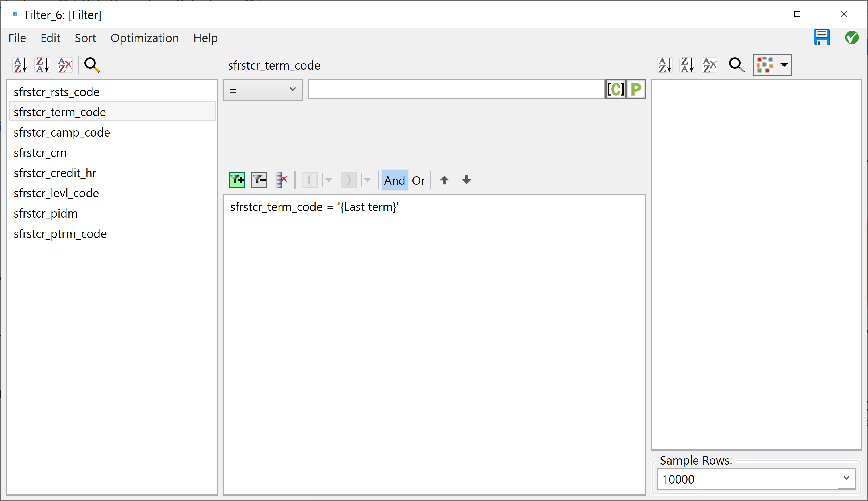
Task: Open the Optimization menu
Action: 145,38
